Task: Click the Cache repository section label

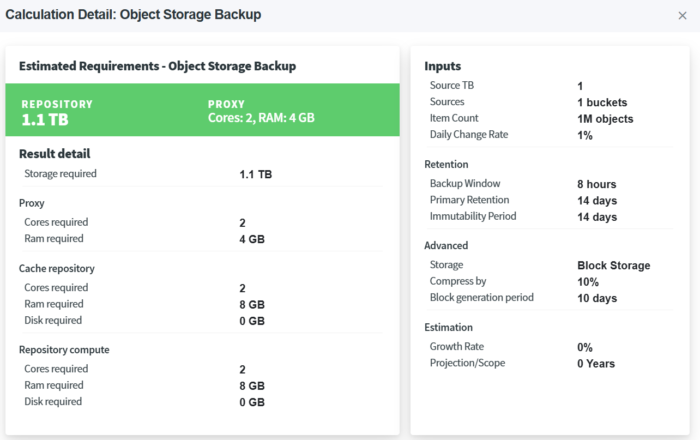Action: click(x=58, y=268)
